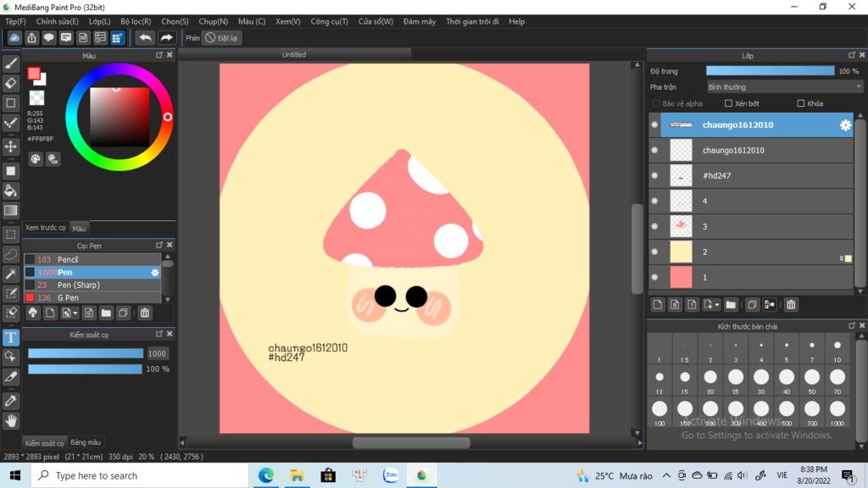Select the Eyedropper tool
This screenshot has width=868, height=488.
(x=10, y=401)
